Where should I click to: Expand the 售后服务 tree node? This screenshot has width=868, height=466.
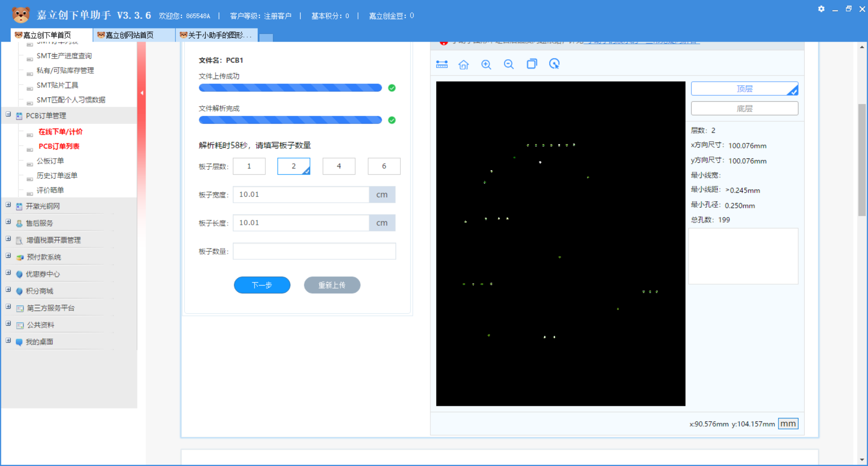coord(8,222)
